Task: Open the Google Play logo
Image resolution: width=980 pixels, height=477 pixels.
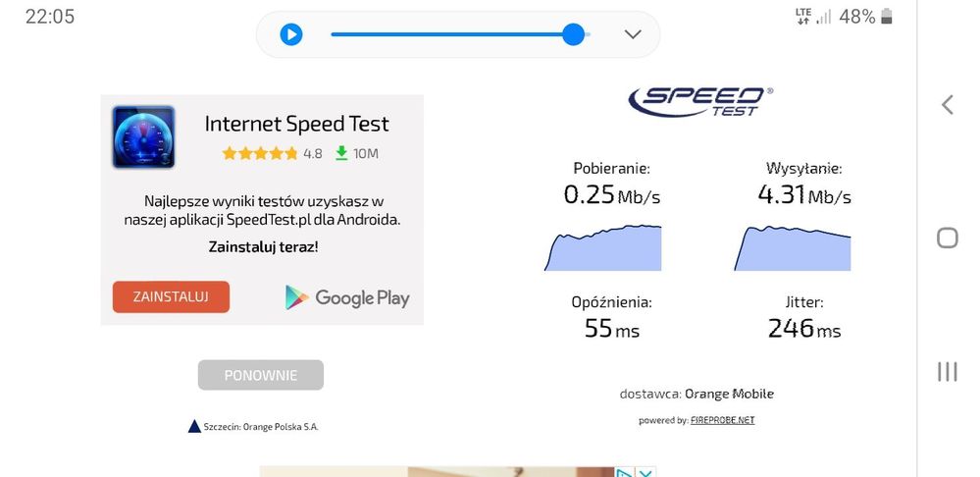Action: [x=347, y=297]
